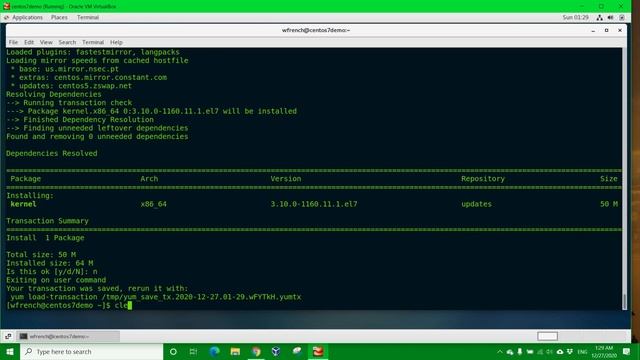
Task: Open Windows Action Center notifications
Action: click(627, 352)
